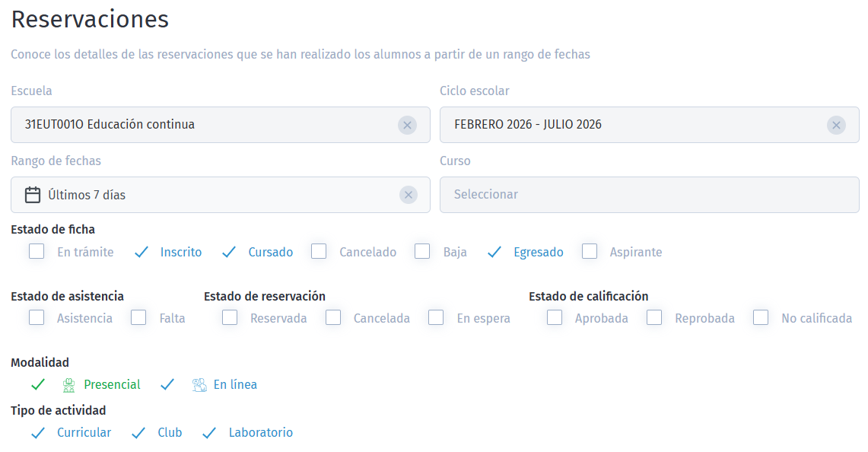The width and height of the screenshot is (868, 452).
Task: Tick the Reservada checkbox
Action: pyautogui.click(x=230, y=318)
